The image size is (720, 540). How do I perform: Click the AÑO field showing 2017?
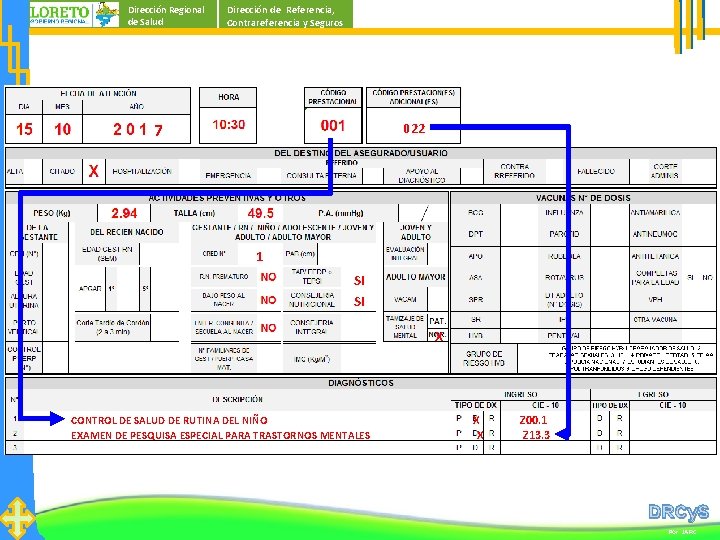pos(137,129)
